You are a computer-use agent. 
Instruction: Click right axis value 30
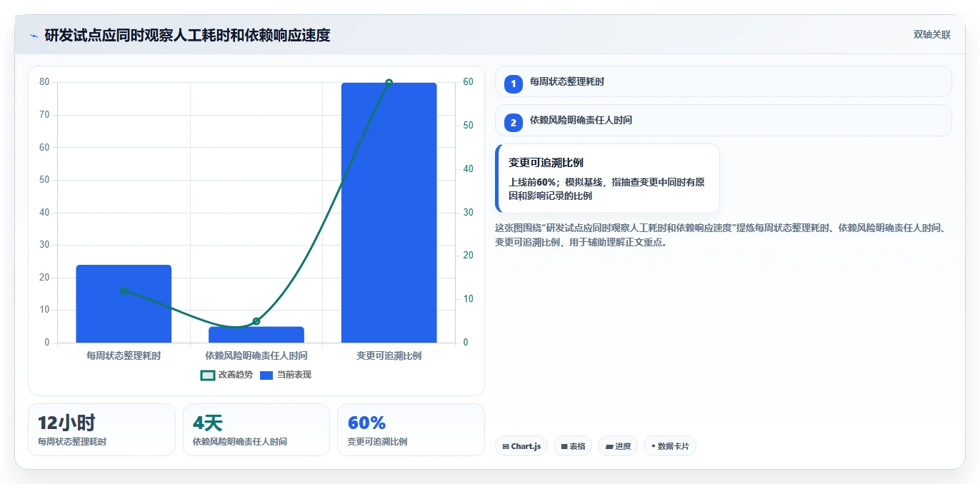pyautogui.click(x=468, y=213)
